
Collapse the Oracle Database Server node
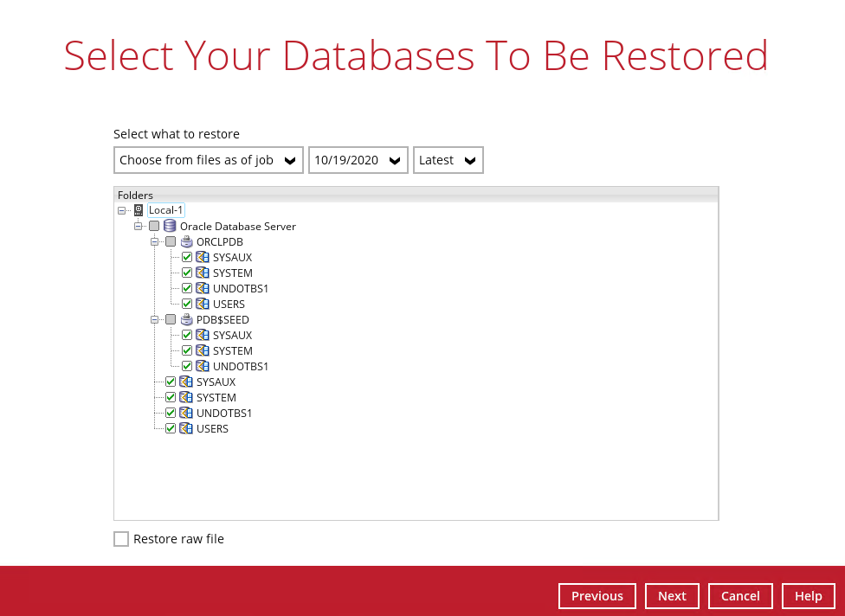pos(138,226)
